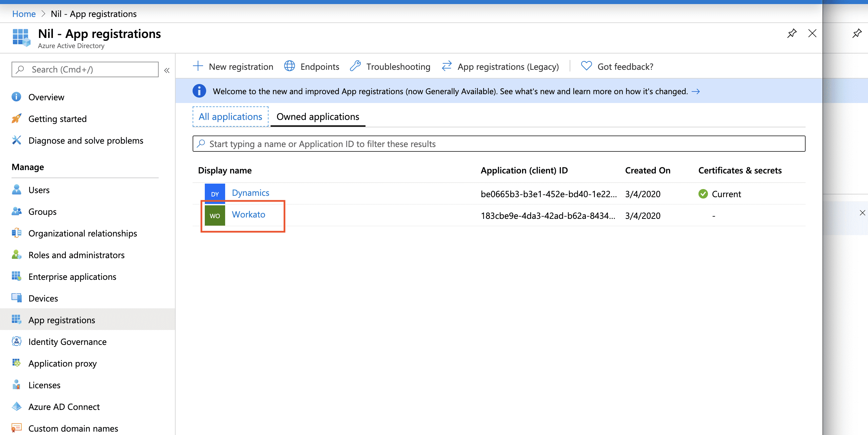Open Enterprise applications in Manage
Viewport: 868px width, 435px height.
click(x=72, y=277)
